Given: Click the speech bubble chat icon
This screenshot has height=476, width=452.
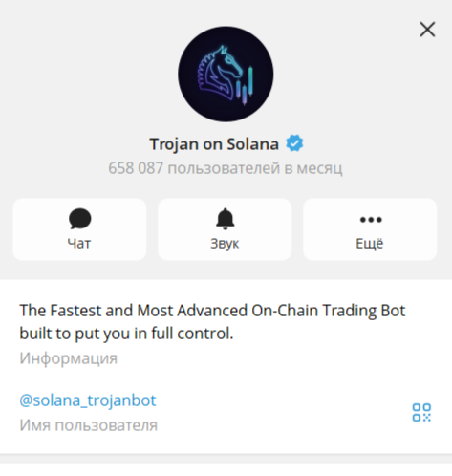Looking at the screenshot, I should coord(79,219).
